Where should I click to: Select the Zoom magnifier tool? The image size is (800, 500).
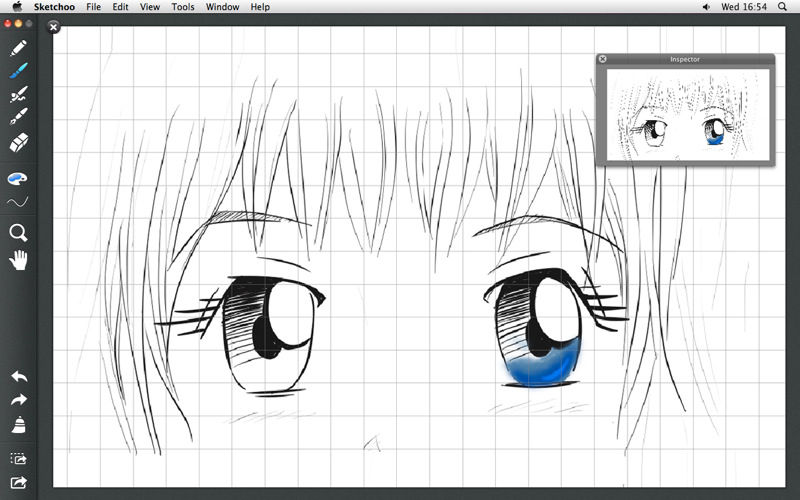point(18,233)
